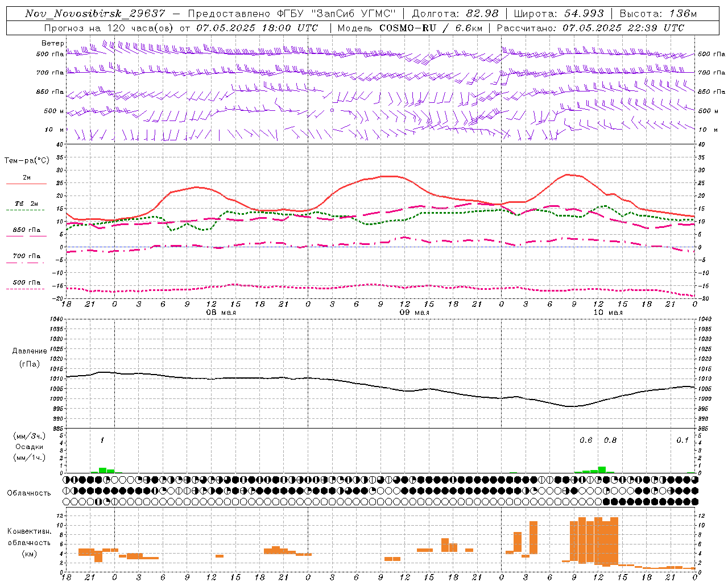Click the 500 м wind level label at left
The image size is (728, 582).
(54, 111)
